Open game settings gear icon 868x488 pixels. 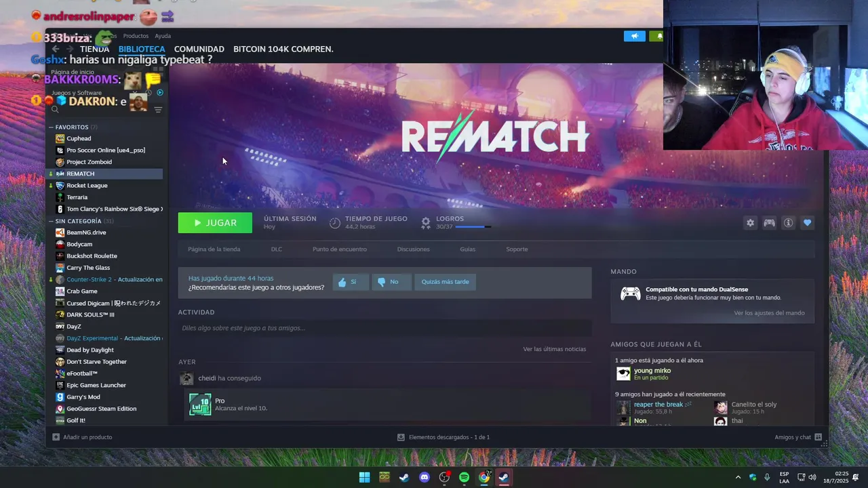coord(750,223)
